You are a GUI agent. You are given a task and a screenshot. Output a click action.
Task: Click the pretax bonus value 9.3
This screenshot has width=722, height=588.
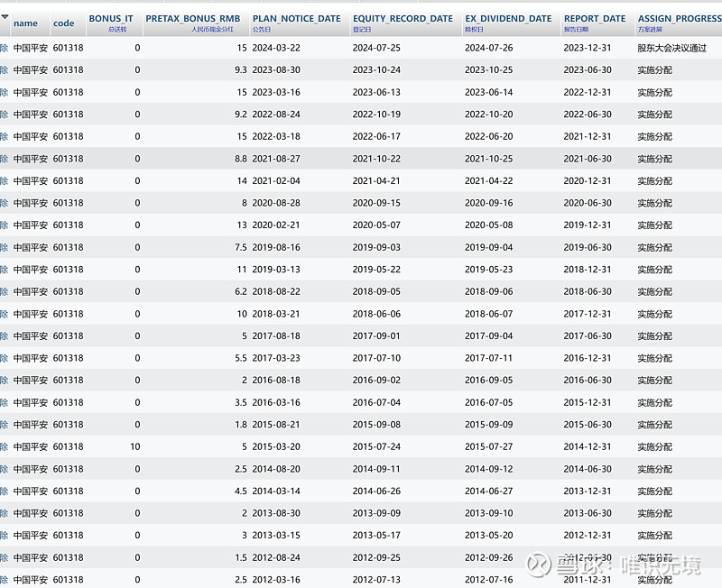point(241,70)
